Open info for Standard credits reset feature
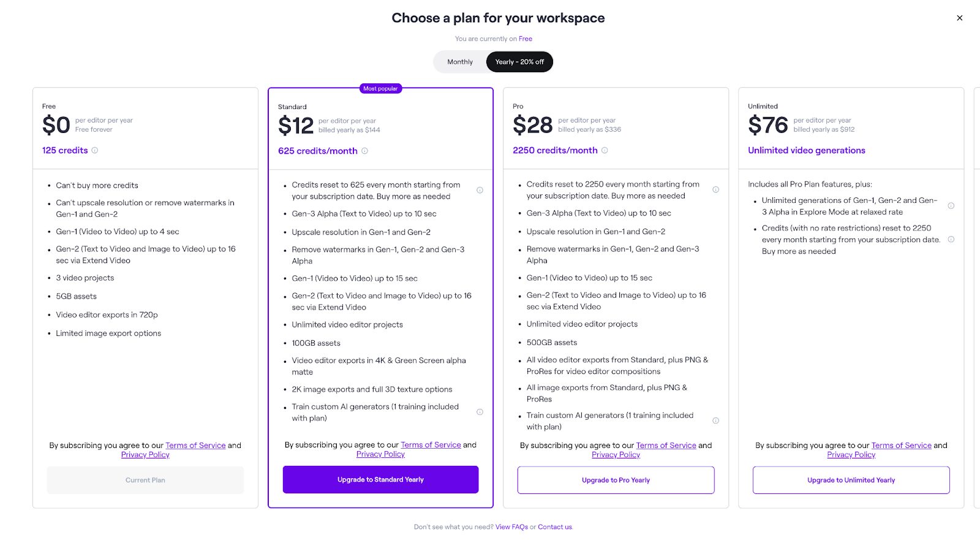 coord(480,190)
